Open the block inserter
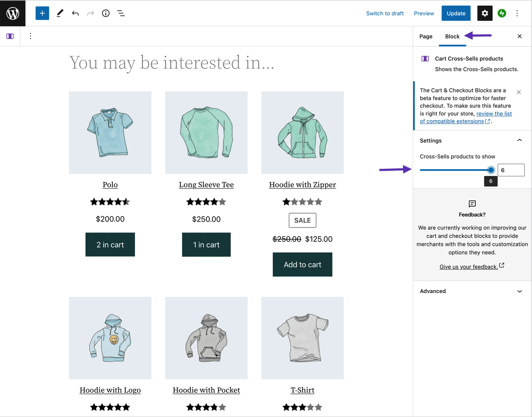The height and width of the screenshot is (417, 532). tap(42, 13)
